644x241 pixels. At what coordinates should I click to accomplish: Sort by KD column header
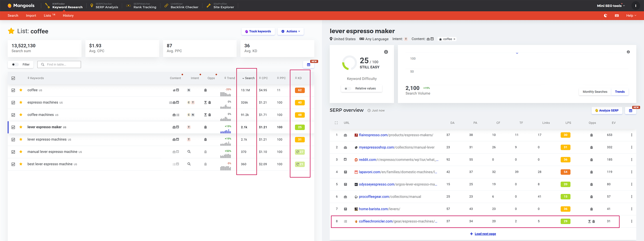click(298, 78)
